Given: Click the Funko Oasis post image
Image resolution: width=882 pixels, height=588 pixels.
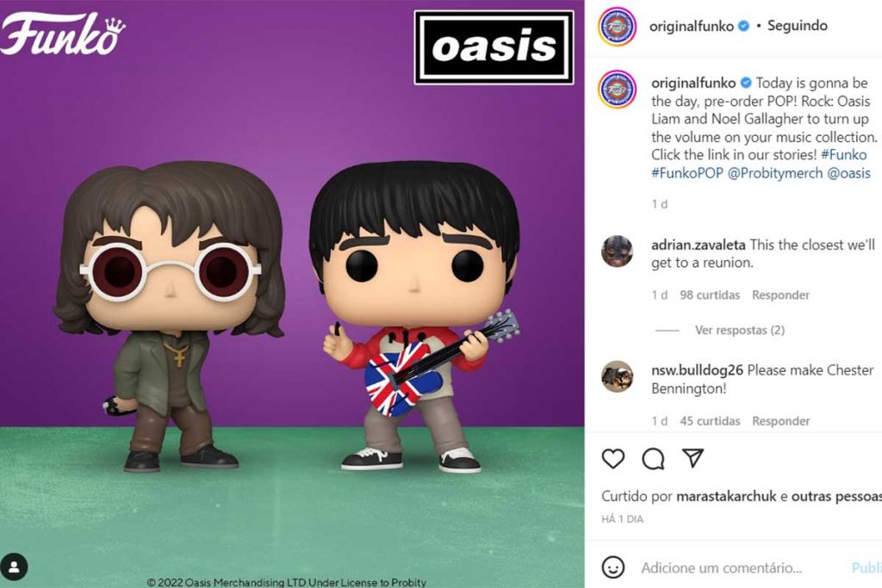Looking at the screenshot, I should click(x=292, y=294).
